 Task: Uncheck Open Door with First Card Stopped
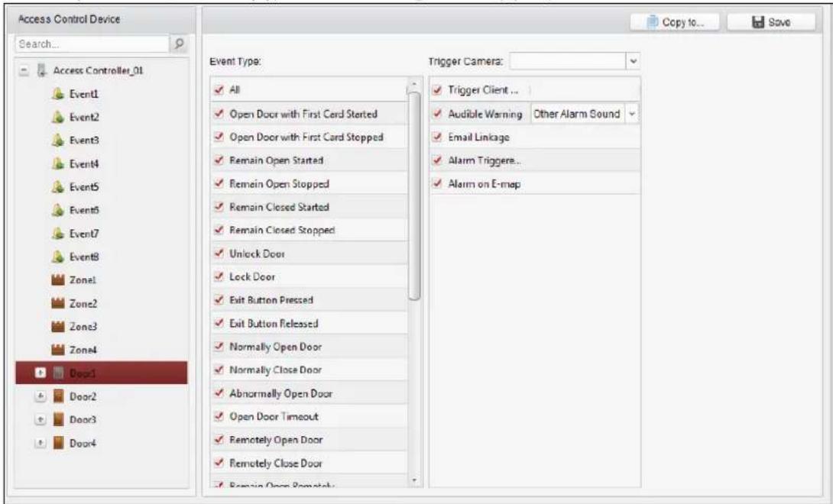(x=219, y=137)
